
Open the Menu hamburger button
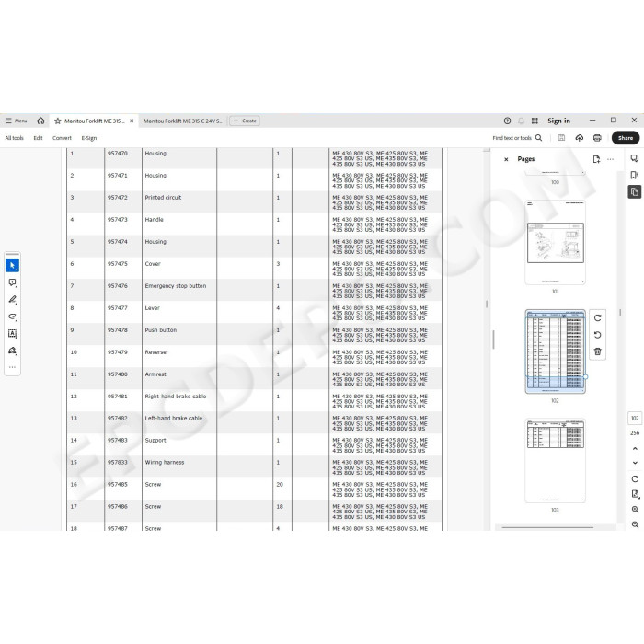[x=16, y=121]
